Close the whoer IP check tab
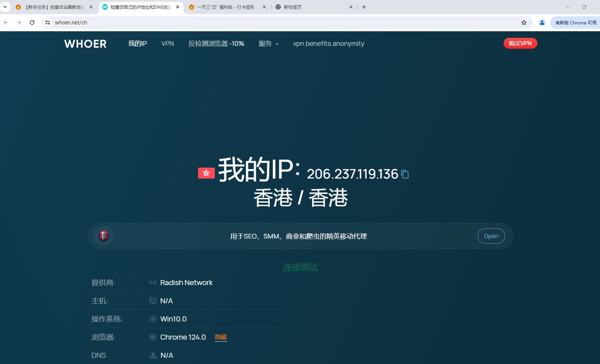Screen dimensions: 600x364 pos(178,7)
